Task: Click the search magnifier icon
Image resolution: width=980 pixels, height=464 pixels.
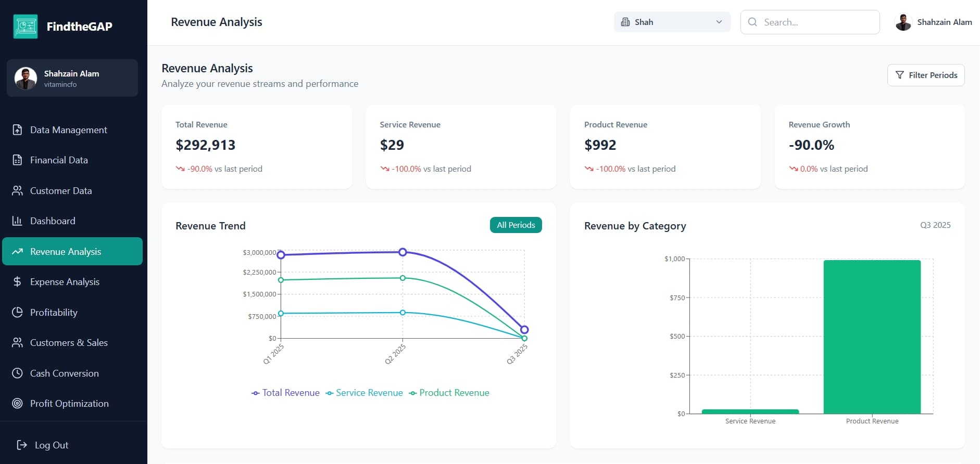Action: 752,22
